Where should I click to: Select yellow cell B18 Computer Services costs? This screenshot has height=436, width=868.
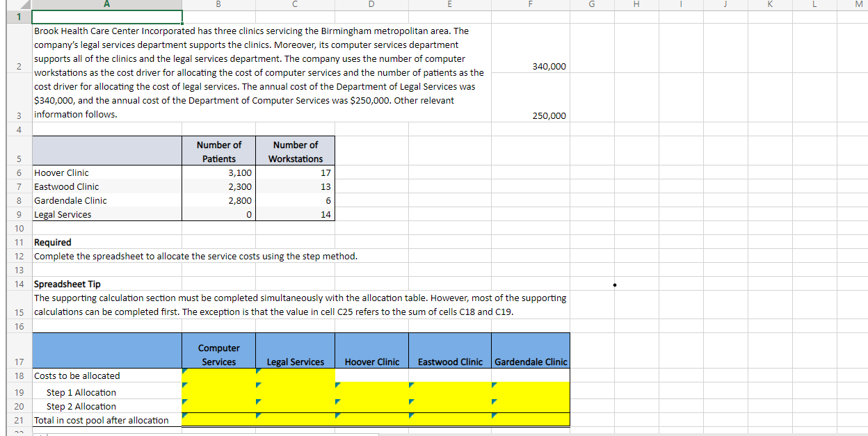point(219,376)
